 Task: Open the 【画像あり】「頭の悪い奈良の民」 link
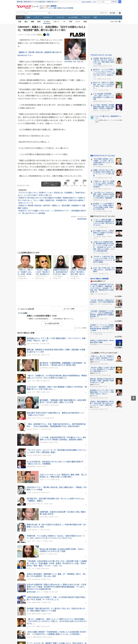[x=39, y=54]
